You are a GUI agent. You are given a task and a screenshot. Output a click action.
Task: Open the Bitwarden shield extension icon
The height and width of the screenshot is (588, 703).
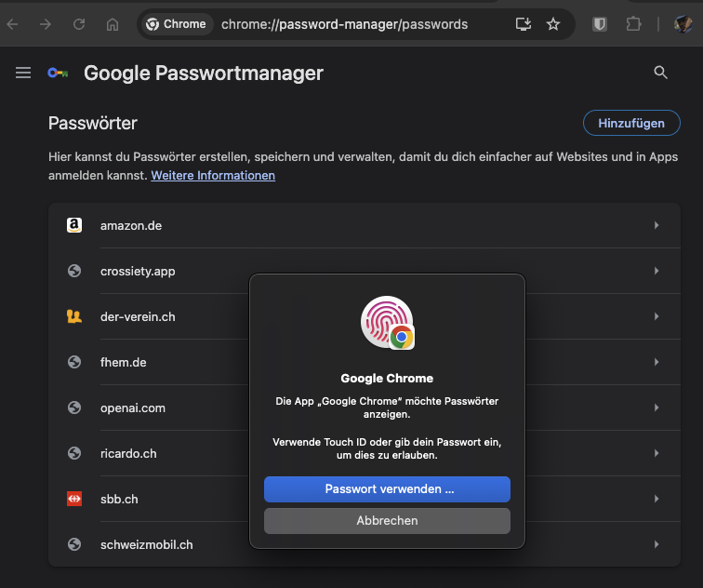tap(600, 24)
